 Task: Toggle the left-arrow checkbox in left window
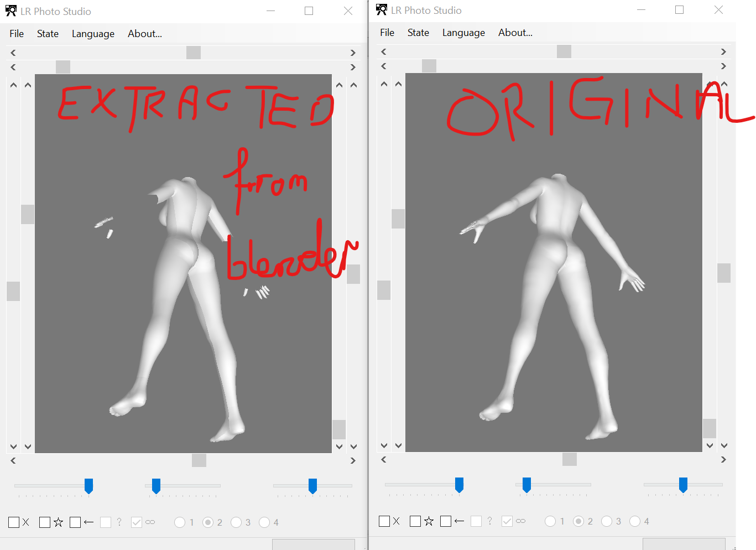[75, 522]
